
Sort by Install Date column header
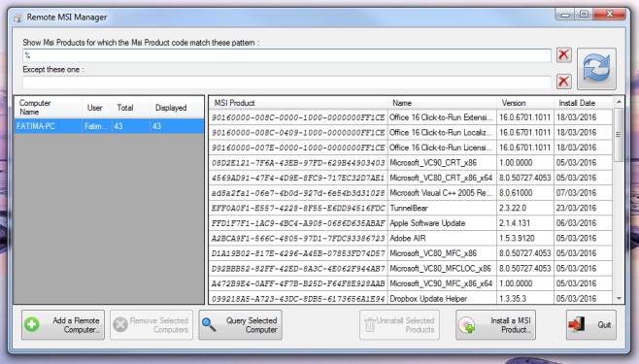click(x=583, y=103)
